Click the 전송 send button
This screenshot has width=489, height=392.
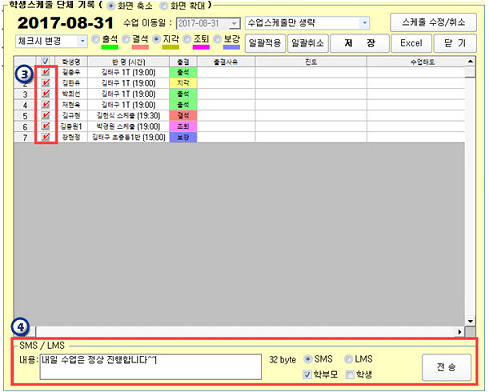click(x=447, y=367)
